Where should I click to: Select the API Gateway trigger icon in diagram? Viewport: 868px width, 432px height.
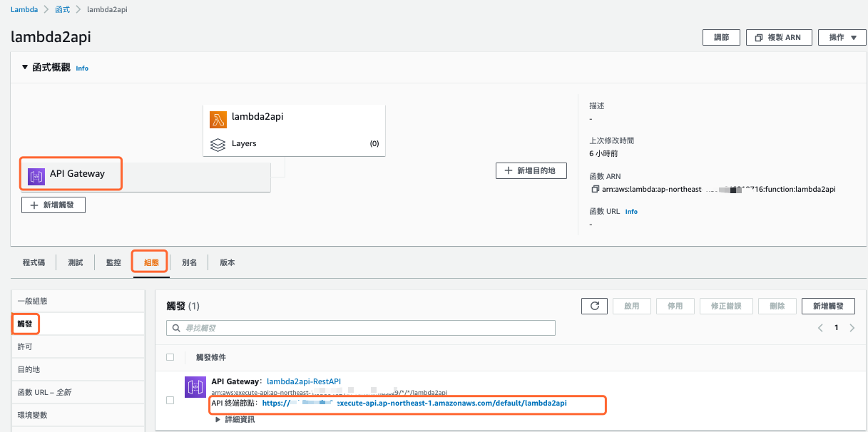36,176
